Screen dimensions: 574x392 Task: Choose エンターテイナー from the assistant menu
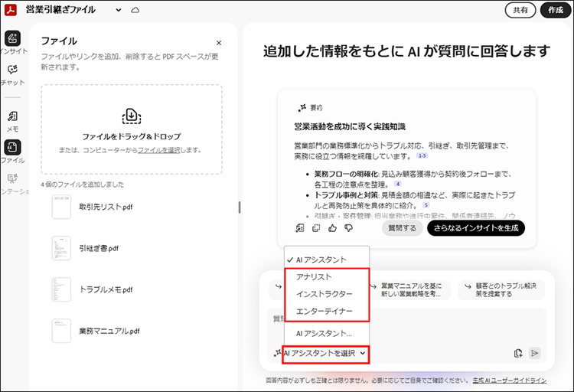[x=325, y=311]
